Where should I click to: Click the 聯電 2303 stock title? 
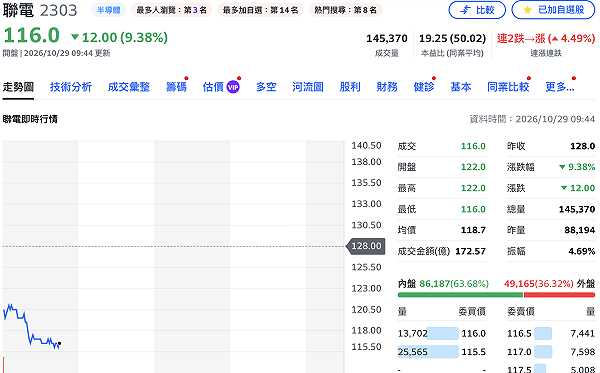[40, 10]
